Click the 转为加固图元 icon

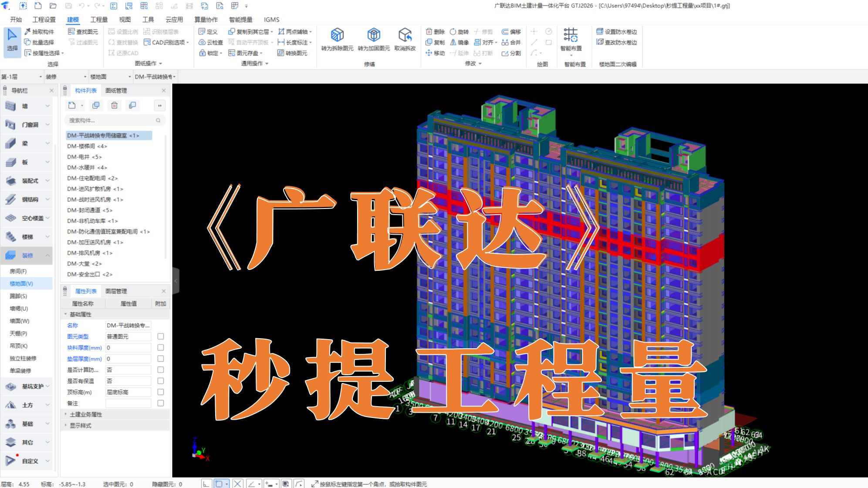(x=374, y=35)
